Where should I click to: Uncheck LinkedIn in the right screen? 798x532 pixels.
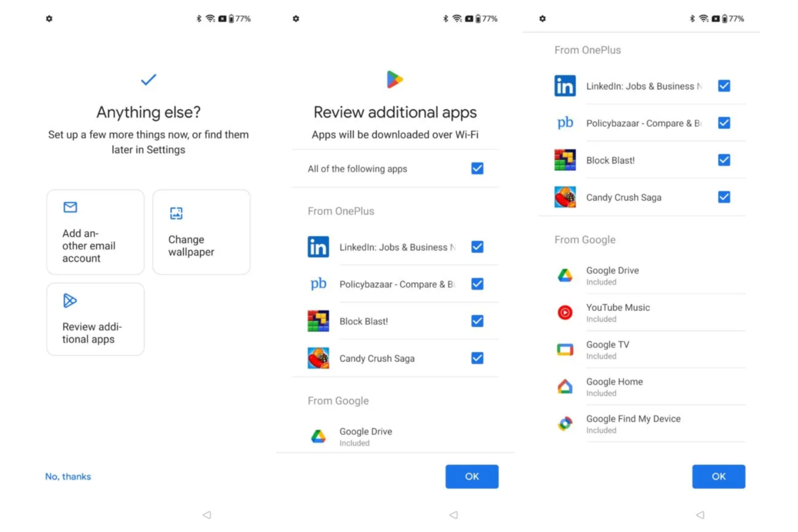724,86
